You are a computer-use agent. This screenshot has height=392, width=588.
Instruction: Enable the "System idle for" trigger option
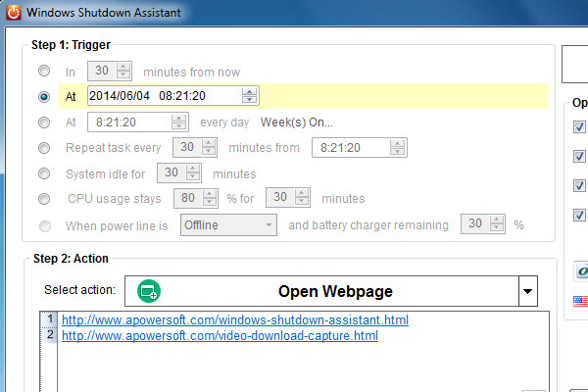click(43, 173)
